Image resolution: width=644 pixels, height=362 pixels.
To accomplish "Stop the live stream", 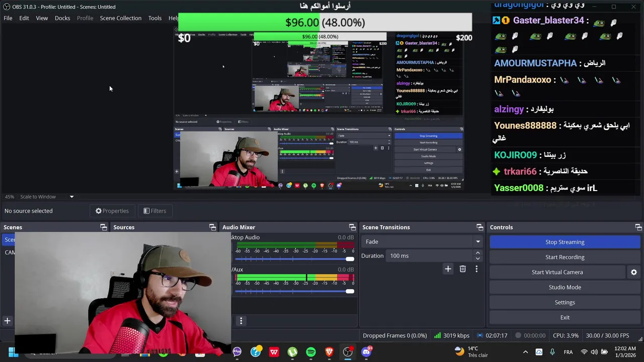I will click(x=565, y=242).
